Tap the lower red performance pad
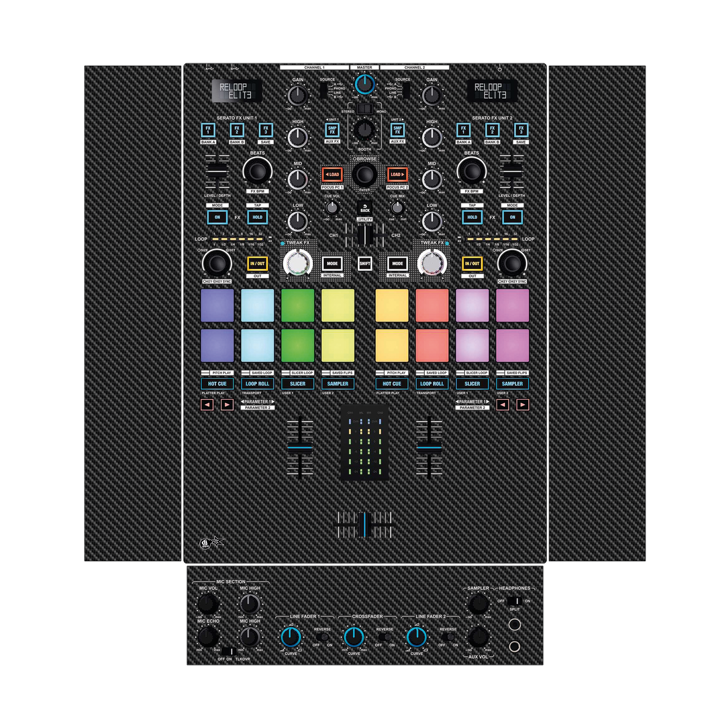 [432, 345]
